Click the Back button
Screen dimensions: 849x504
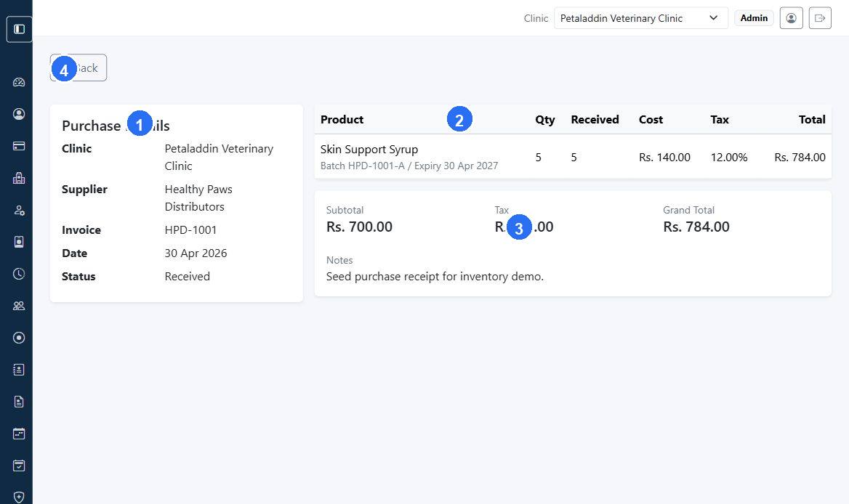tap(79, 68)
